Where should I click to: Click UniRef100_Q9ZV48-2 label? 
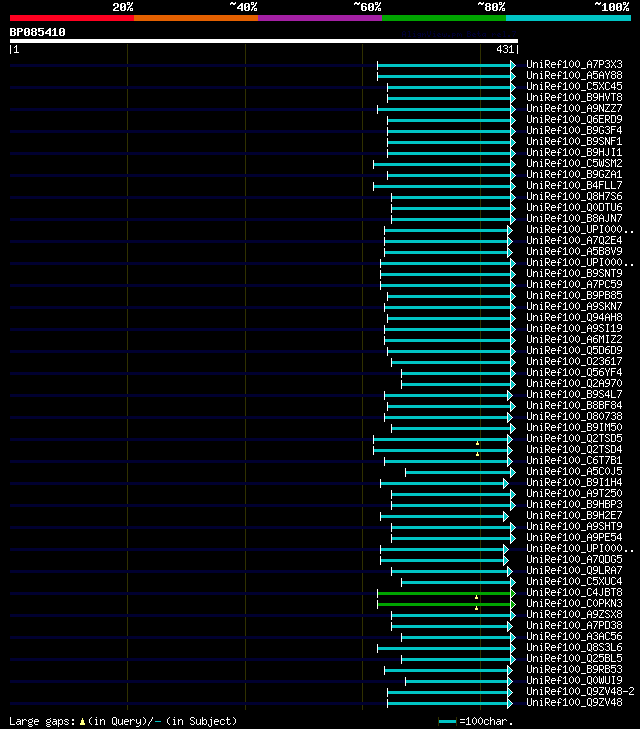tap(580, 692)
